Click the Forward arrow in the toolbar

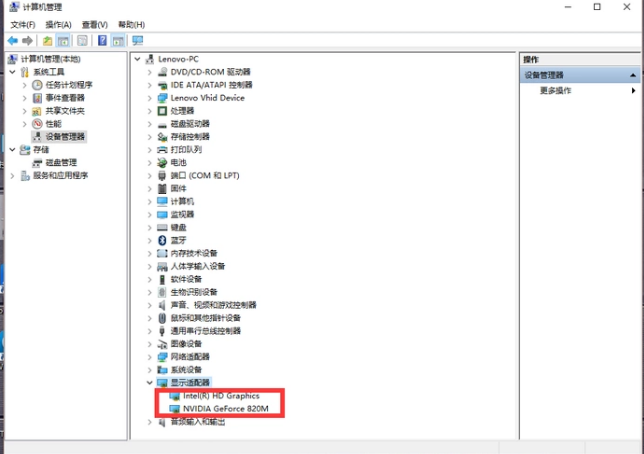tap(28, 41)
